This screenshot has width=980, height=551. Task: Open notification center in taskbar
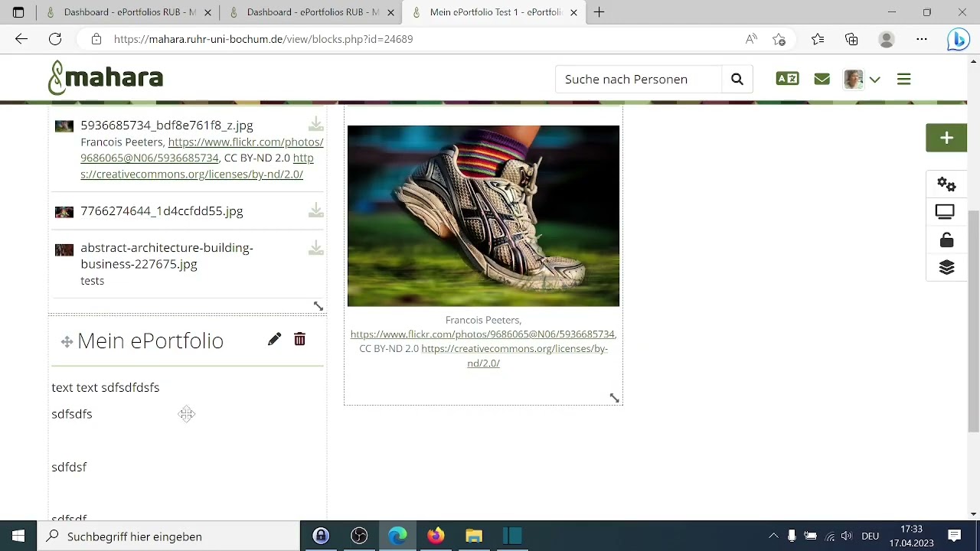pyautogui.click(x=955, y=536)
